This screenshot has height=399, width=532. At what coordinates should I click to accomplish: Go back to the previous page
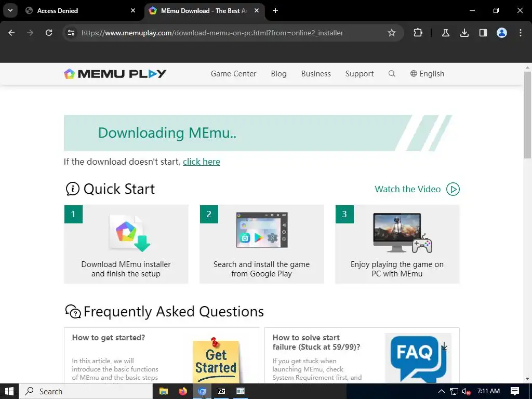(11, 33)
